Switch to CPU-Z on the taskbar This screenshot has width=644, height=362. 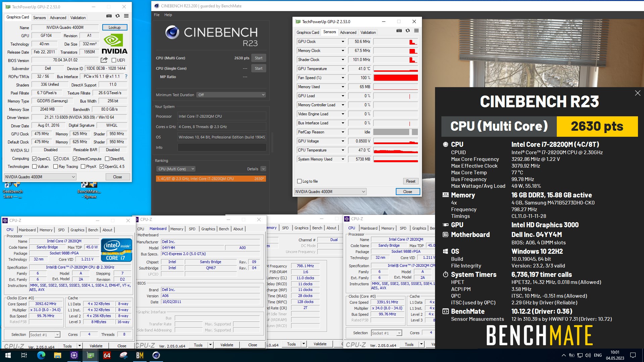point(74,355)
